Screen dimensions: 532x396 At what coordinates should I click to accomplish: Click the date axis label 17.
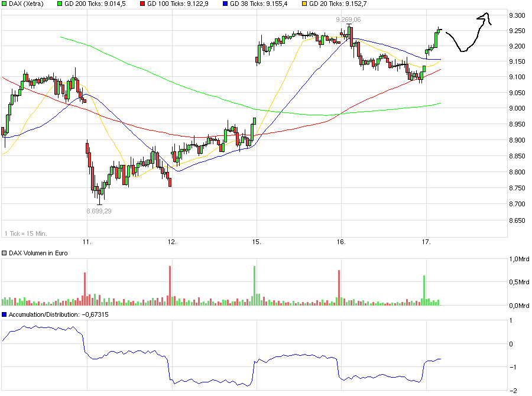point(426,242)
